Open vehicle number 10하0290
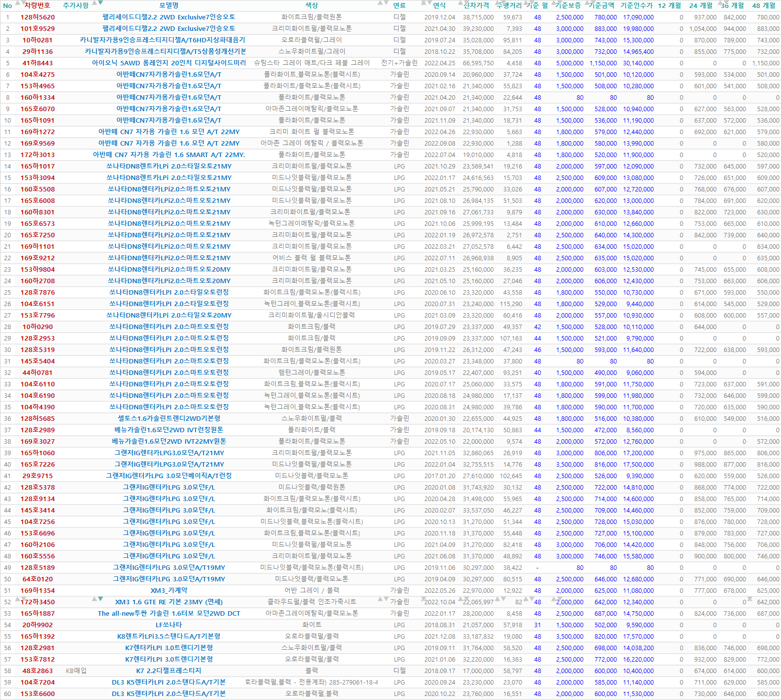781x700 pixels. (x=37, y=327)
